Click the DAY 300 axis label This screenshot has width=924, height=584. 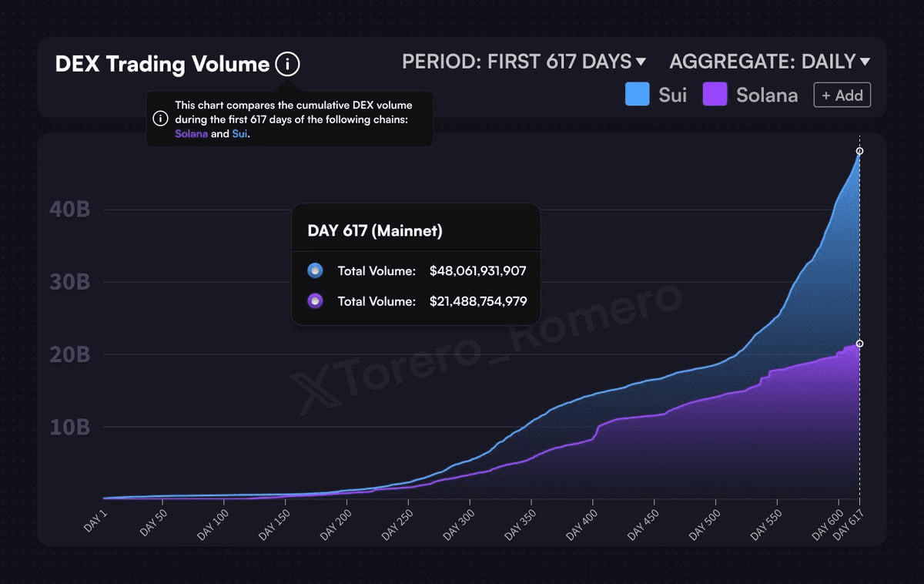pos(460,524)
